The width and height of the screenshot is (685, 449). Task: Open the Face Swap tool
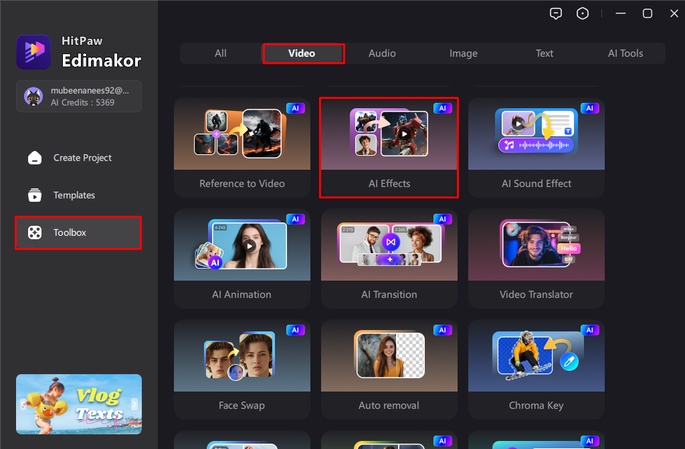coord(241,369)
